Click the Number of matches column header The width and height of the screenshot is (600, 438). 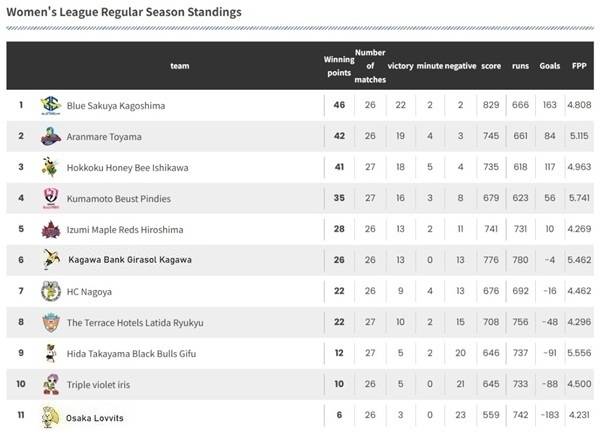(370, 65)
